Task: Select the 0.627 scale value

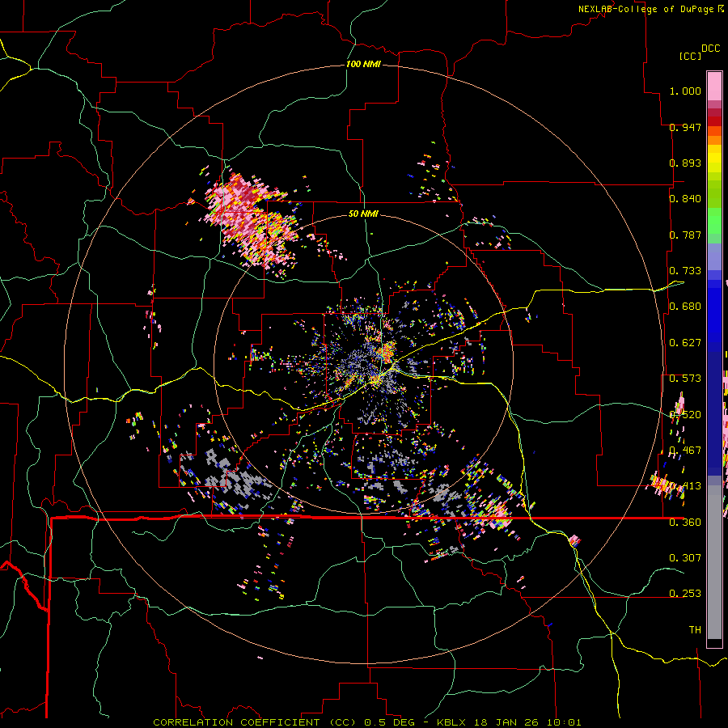Action: pos(685,343)
